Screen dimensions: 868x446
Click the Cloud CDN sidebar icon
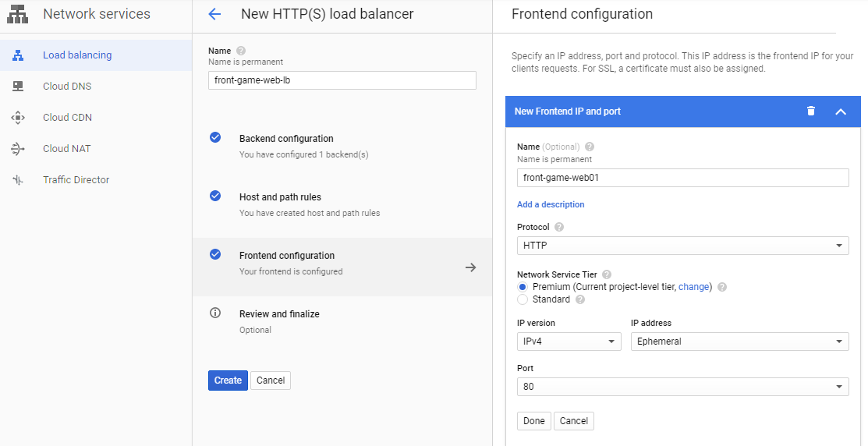pos(18,118)
